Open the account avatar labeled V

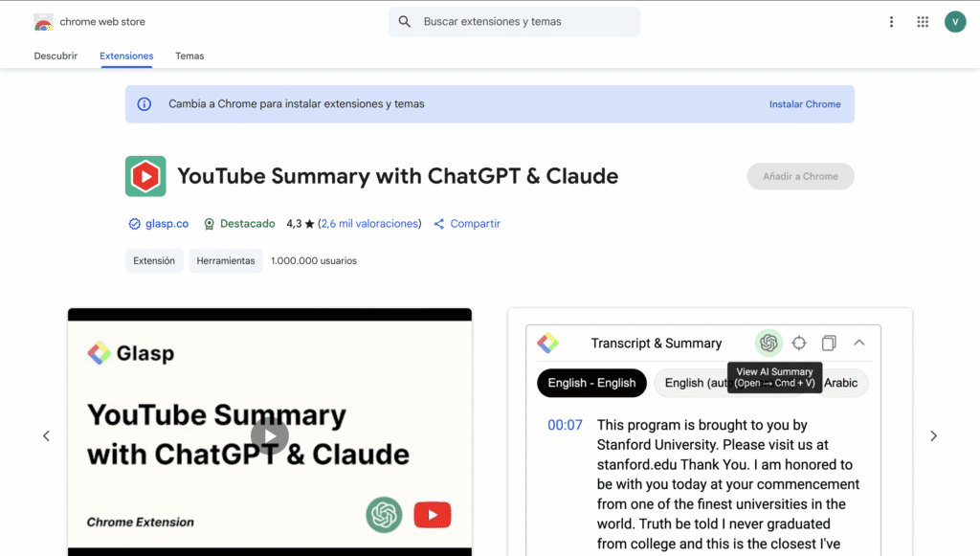tap(955, 22)
